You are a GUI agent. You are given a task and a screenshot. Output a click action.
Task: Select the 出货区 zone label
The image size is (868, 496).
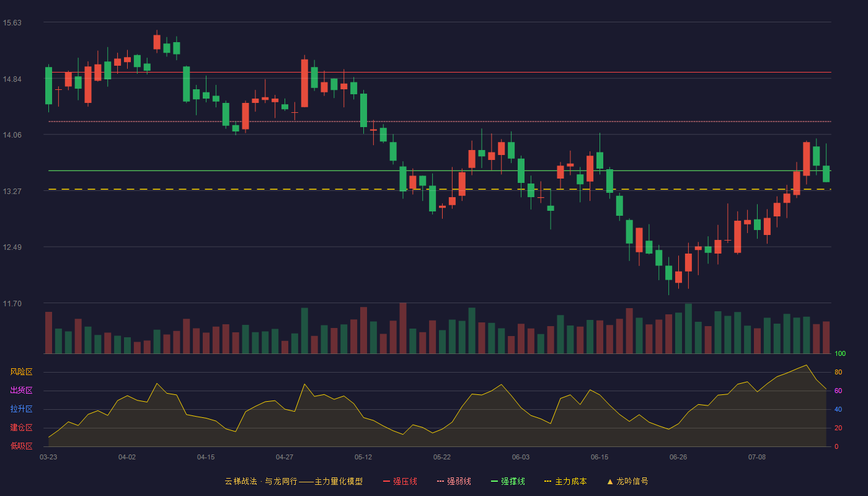click(x=21, y=391)
